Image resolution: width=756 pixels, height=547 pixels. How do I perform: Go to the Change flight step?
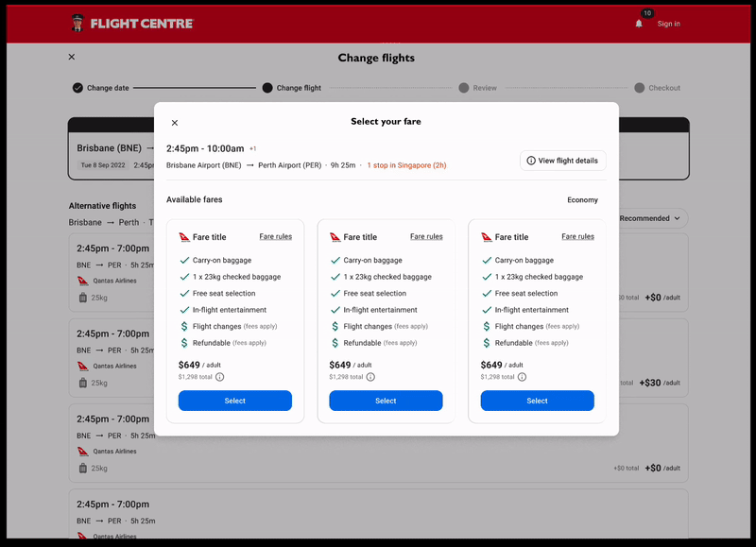point(292,88)
